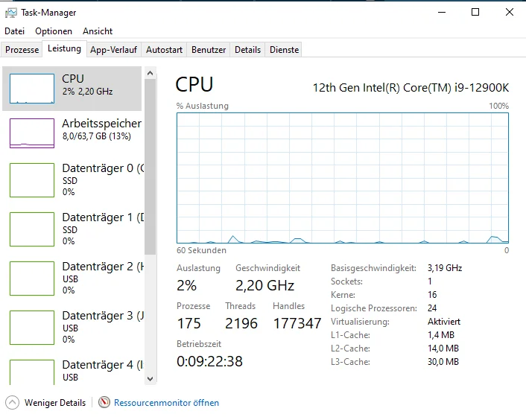Screen dimensions: 526x420
Task: Click the Datenträger 2 label
Action: click(x=103, y=267)
